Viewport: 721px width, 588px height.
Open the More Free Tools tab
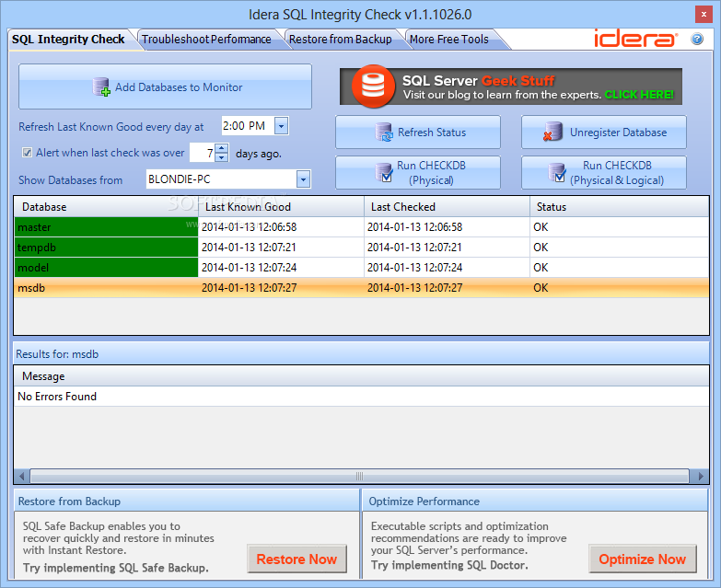tap(448, 39)
